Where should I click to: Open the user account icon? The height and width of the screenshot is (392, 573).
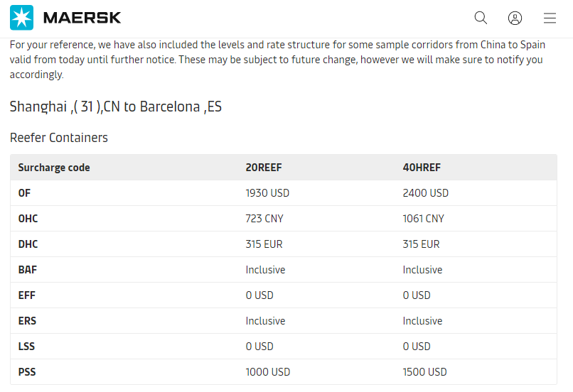pyautogui.click(x=515, y=18)
